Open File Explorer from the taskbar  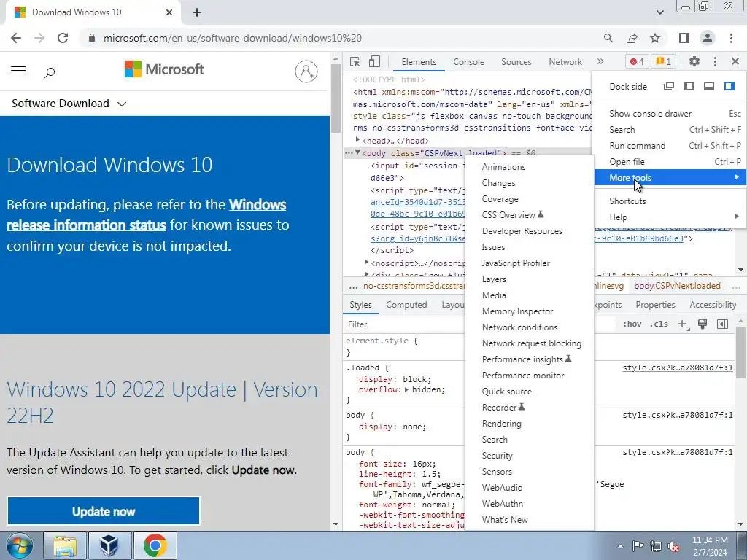click(x=65, y=545)
